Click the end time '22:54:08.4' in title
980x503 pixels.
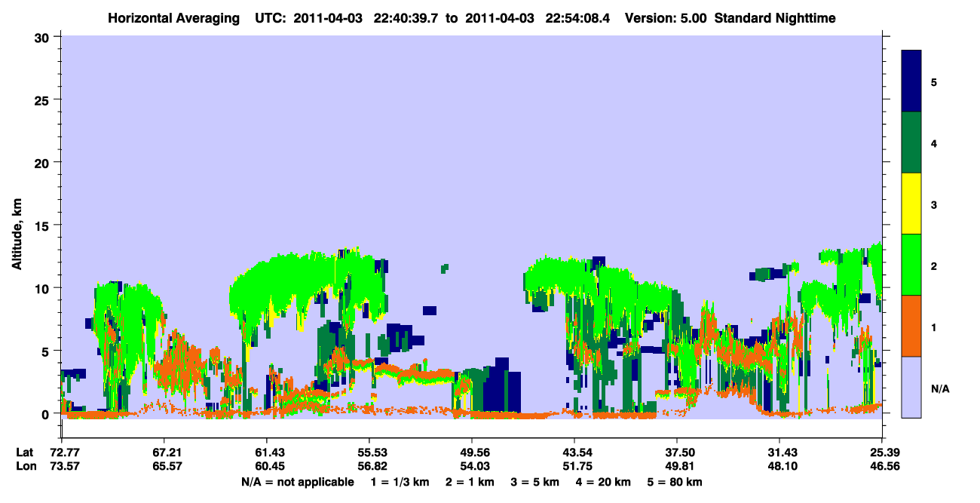(577, 17)
